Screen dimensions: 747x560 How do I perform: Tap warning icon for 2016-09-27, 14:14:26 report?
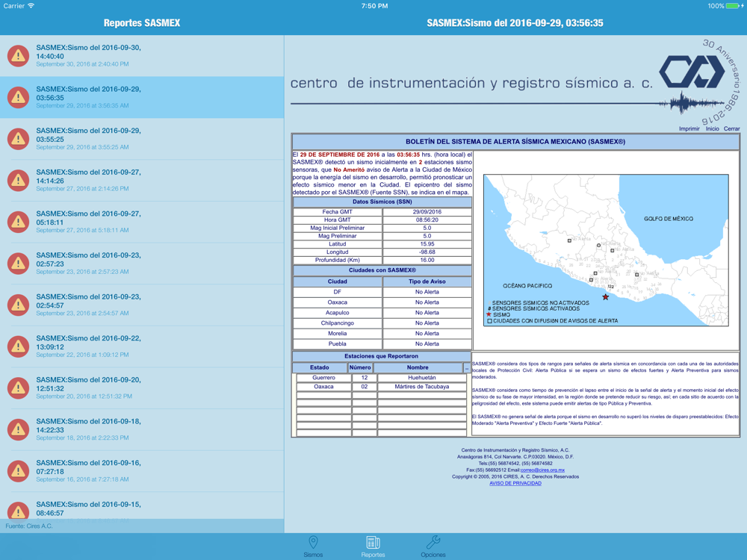tap(18, 180)
